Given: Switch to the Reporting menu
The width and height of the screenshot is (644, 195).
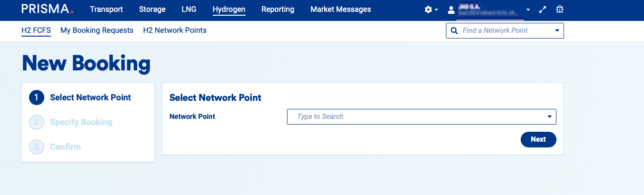Looking at the screenshot, I should [x=277, y=9].
